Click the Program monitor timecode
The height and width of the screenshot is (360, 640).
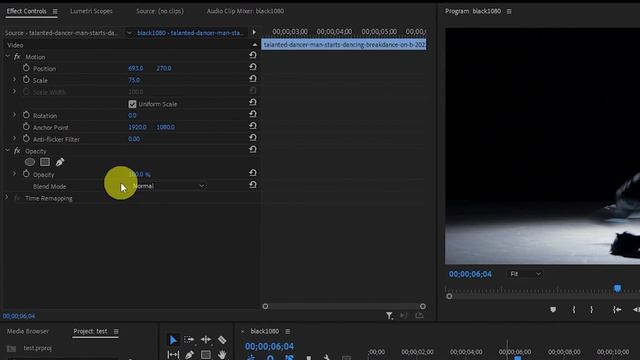[x=470, y=274]
